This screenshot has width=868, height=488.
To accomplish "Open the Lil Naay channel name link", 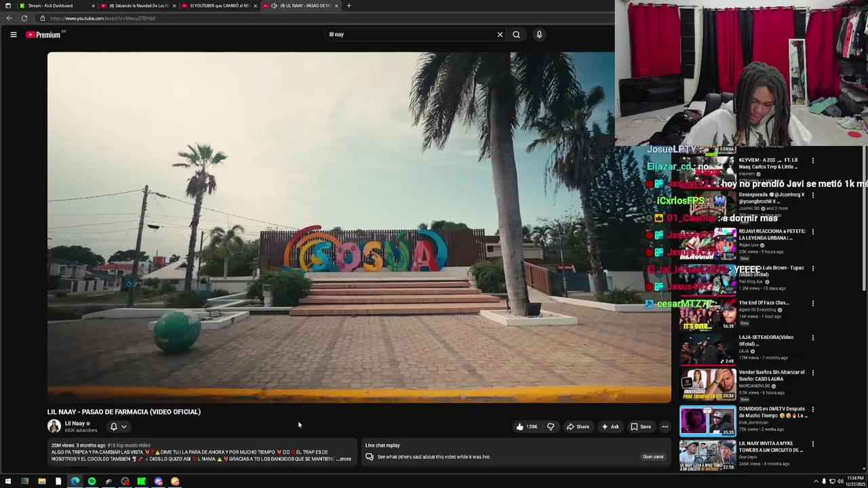I will point(75,424).
